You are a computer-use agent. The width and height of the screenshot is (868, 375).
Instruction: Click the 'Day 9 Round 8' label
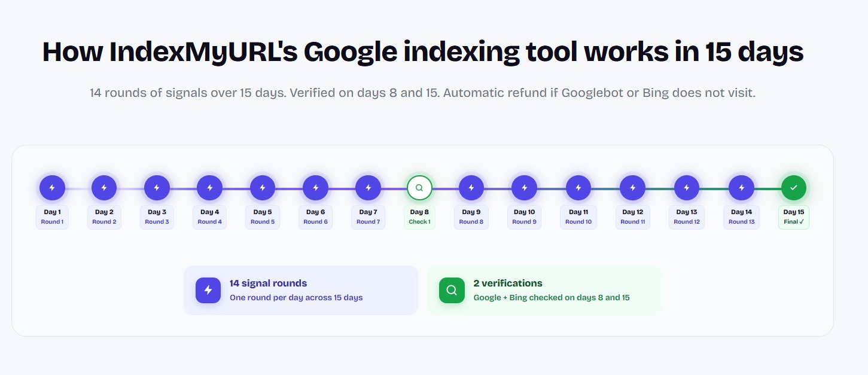click(471, 217)
